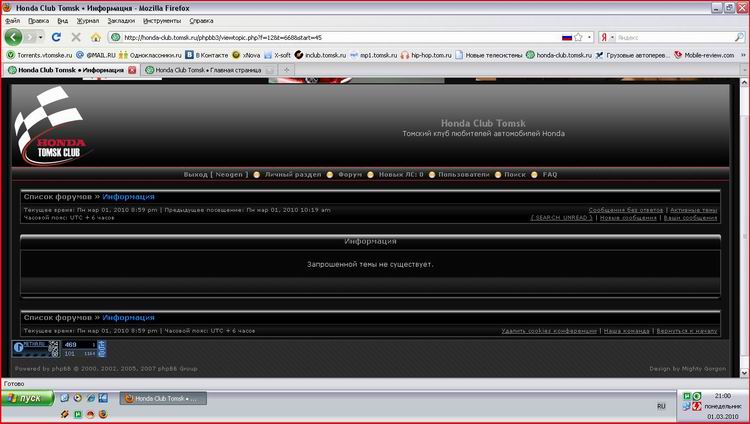The width and height of the screenshot is (750, 424).
Task: Click the site identity icon in the address bar
Action: click(x=115, y=37)
